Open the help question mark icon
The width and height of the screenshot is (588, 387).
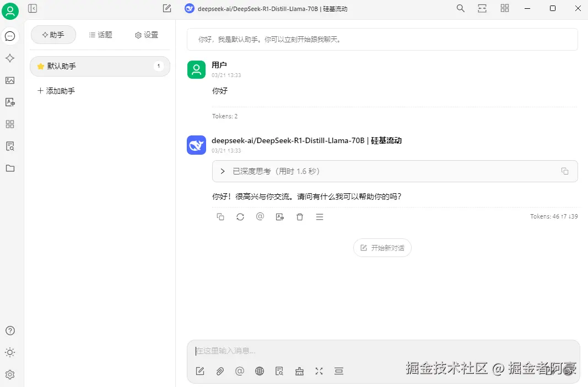(10, 330)
